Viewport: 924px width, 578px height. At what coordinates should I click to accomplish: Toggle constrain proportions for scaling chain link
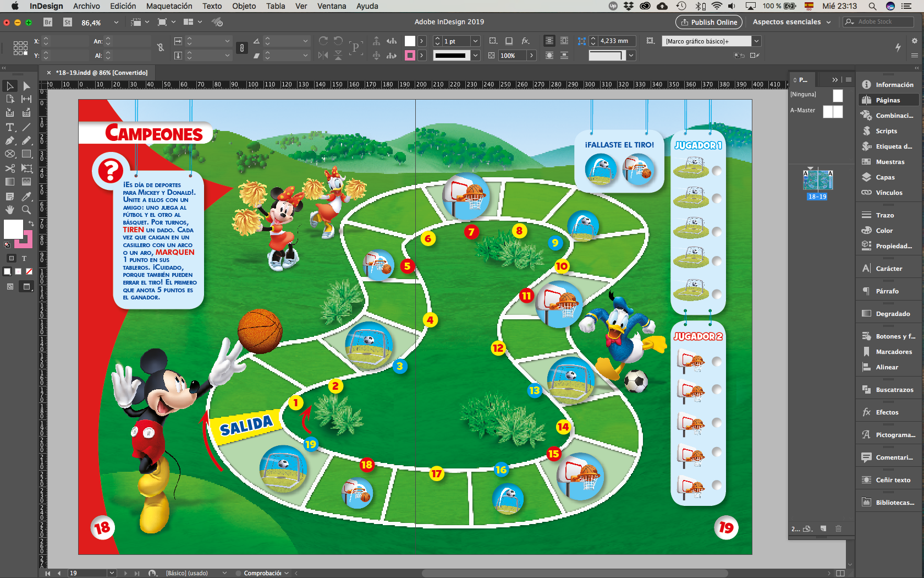(242, 48)
